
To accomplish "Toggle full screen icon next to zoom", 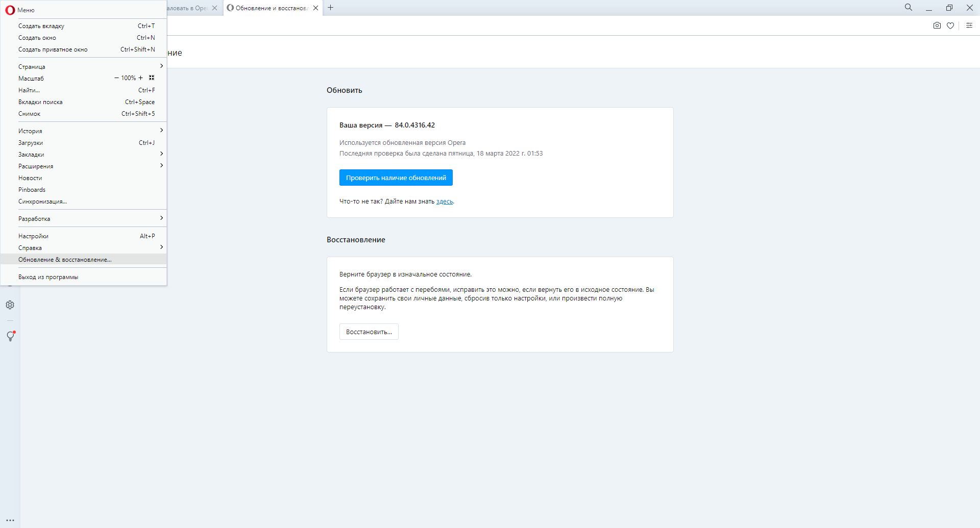I will [152, 78].
